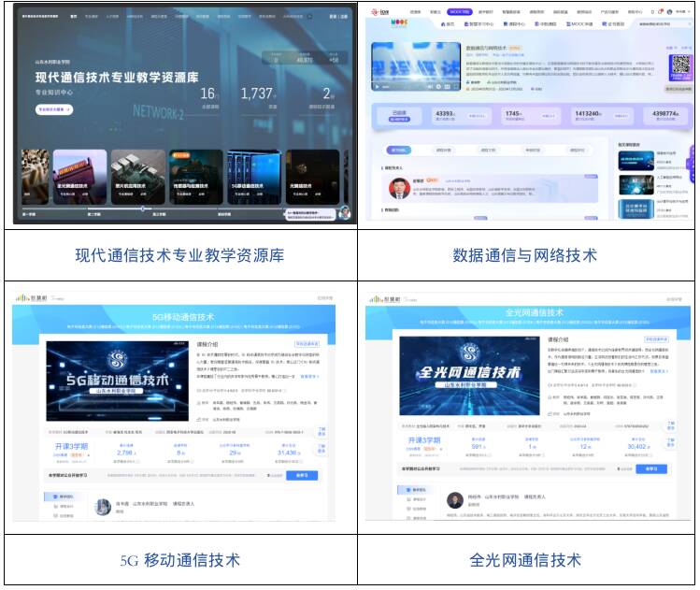Click the teacher photo under 课程负责人
The height and width of the screenshot is (590, 700).
(399, 186)
